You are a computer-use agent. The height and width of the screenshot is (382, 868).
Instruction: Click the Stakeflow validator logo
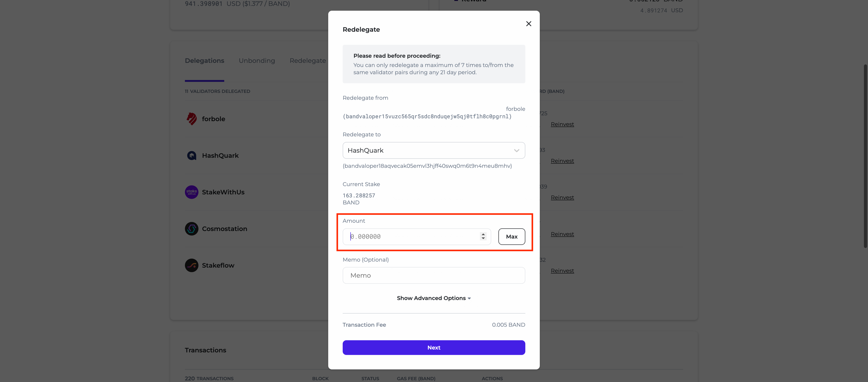pos(191,265)
